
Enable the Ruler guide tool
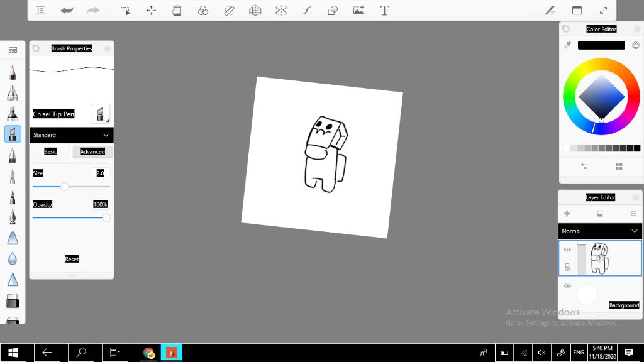point(229,10)
